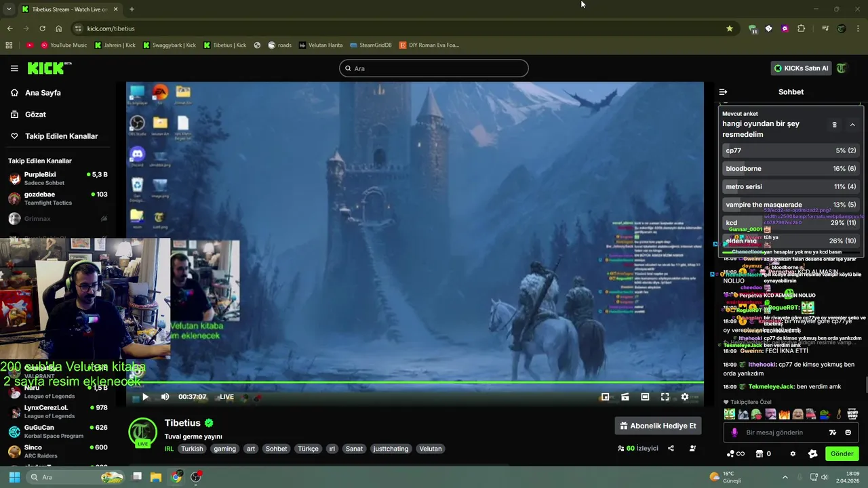Open the YouTube Music bookmark
This screenshot has width=868, height=488.
(x=64, y=45)
